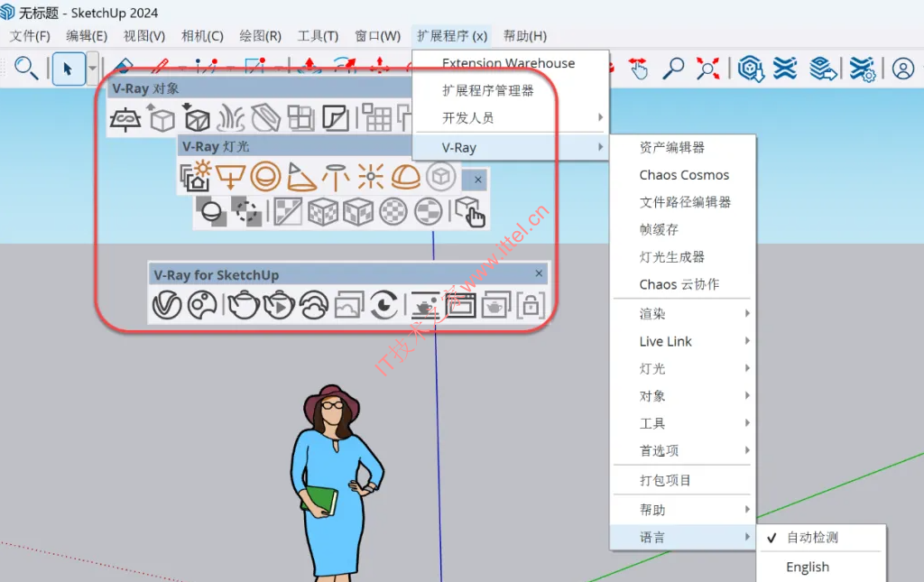Click 打包项目 menu entry
Image resolution: width=924 pixels, height=582 pixels.
click(683, 480)
